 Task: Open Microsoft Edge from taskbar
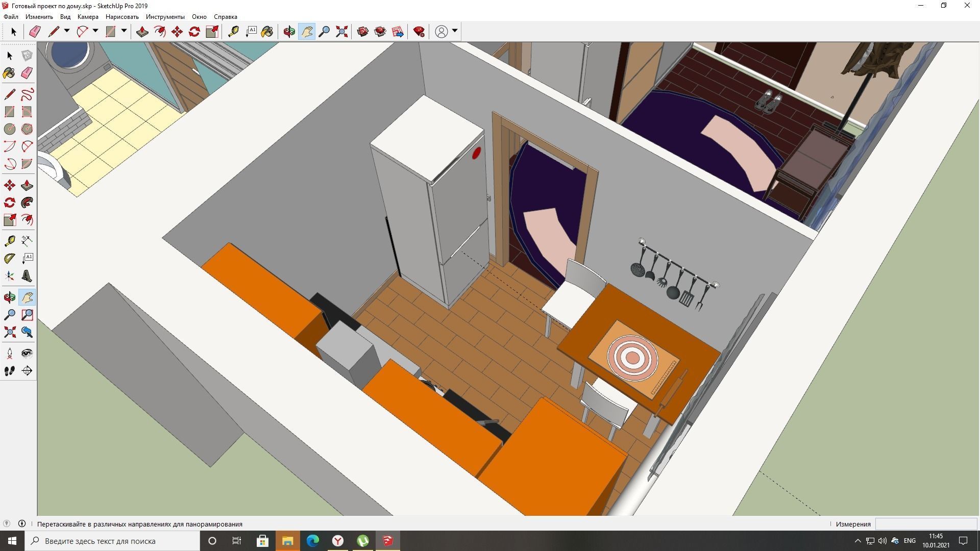(x=313, y=541)
